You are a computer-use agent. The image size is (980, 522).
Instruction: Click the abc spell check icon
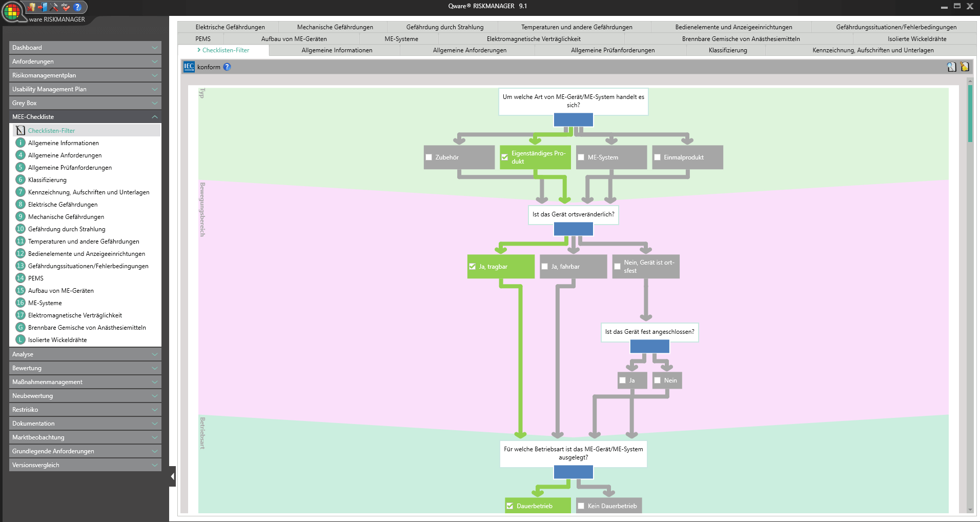(66, 7)
